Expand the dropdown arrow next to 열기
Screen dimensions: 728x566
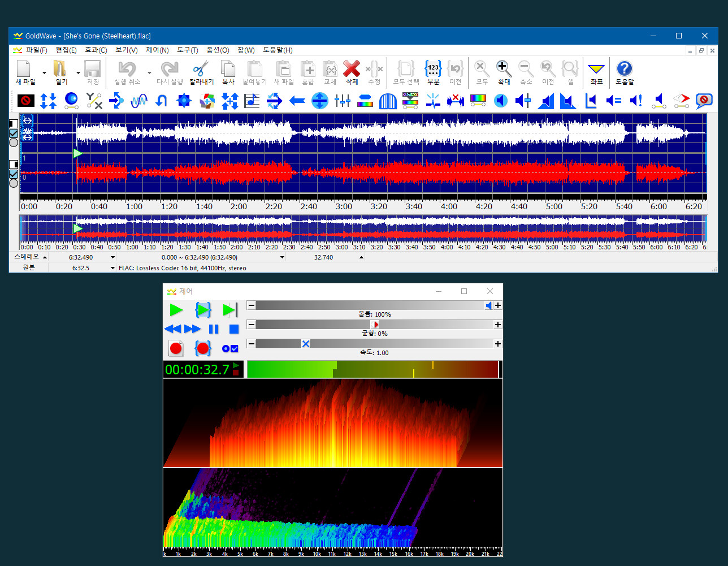point(78,73)
